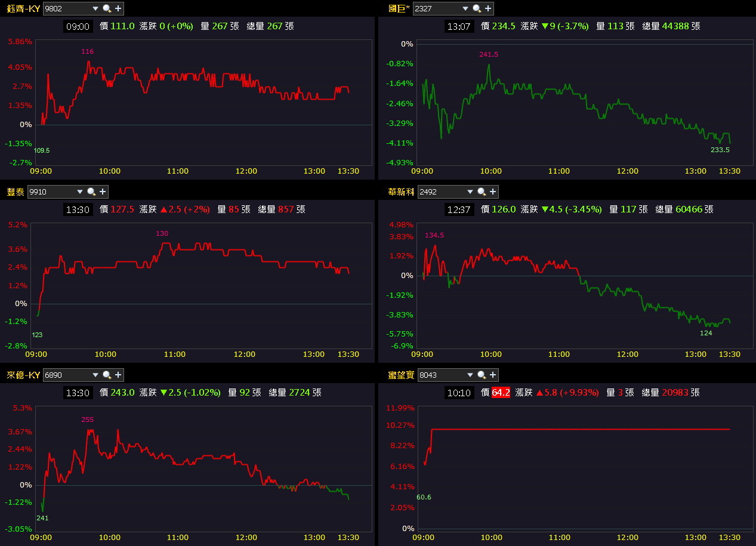Image resolution: width=756 pixels, height=546 pixels.
Task: Click the 109.5 low marker on 鈺齊-KY chart
Action: pos(42,150)
